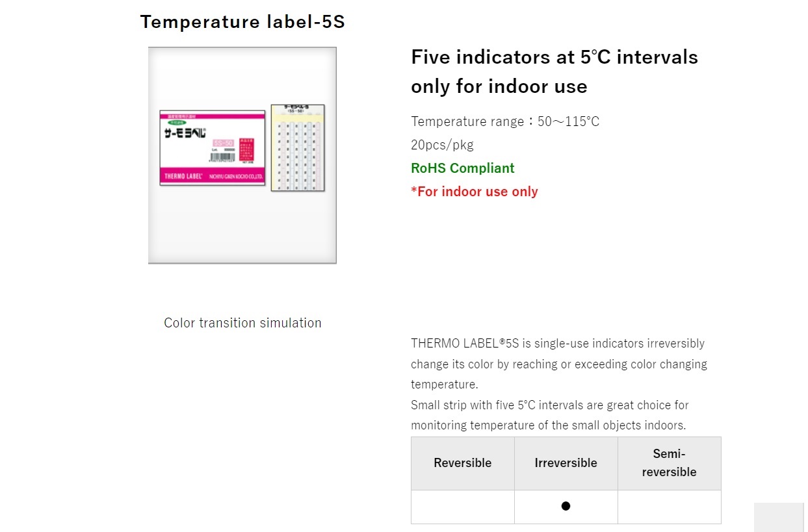
Task: Click the grey box at page corner
Action: pos(779,517)
